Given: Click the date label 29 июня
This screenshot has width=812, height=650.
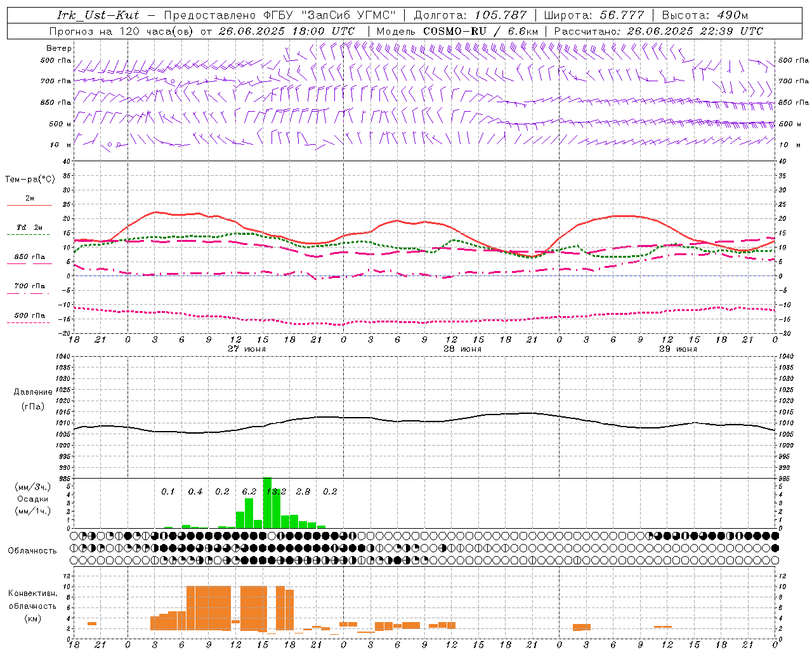Looking at the screenshot, I should (678, 348).
